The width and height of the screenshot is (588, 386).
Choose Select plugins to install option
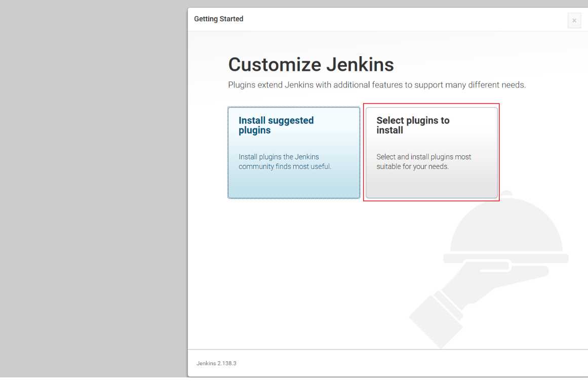click(432, 152)
